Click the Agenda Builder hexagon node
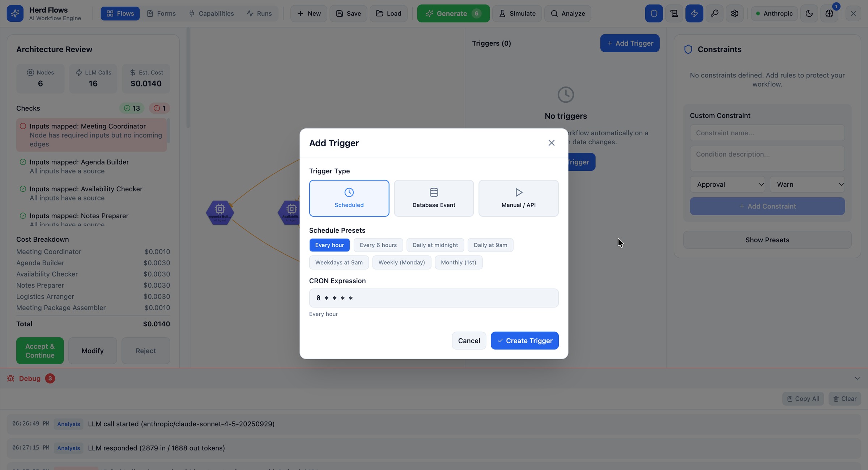 tap(220, 212)
